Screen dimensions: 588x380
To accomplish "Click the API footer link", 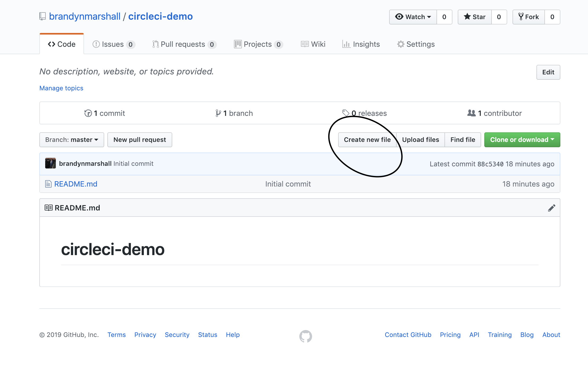I will (x=474, y=335).
